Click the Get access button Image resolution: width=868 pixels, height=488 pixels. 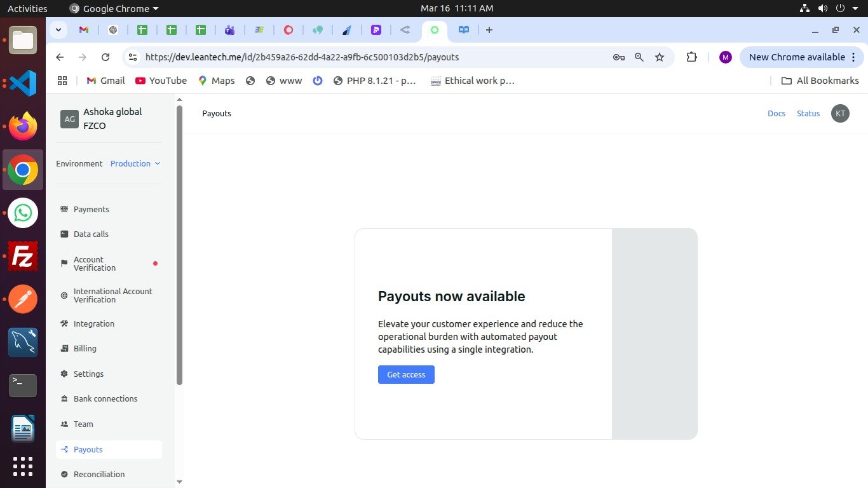coord(406,374)
